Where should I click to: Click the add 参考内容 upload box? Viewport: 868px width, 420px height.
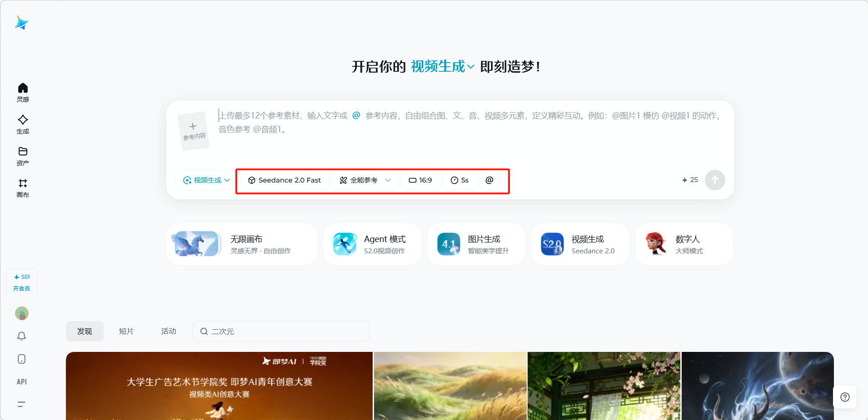point(194,131)
